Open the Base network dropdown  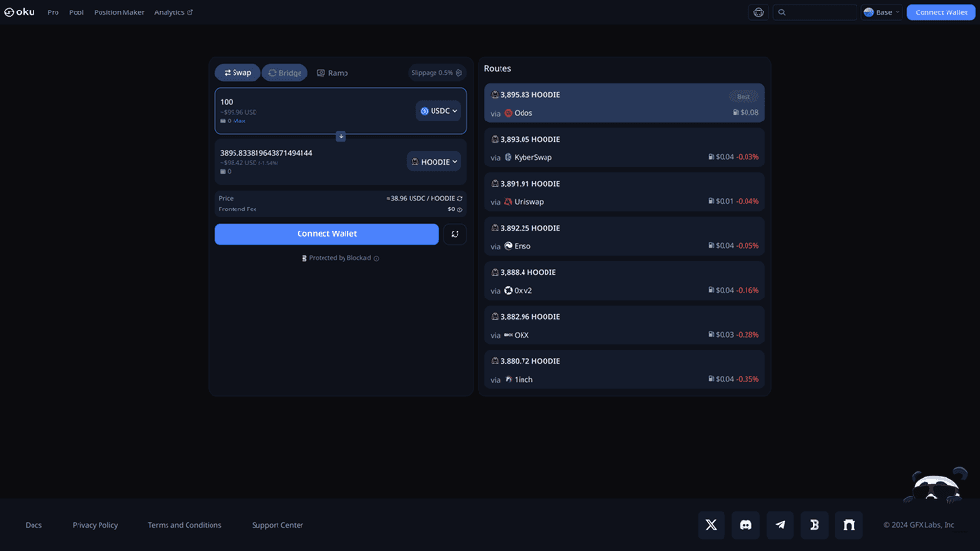click(x=881, y=12)
